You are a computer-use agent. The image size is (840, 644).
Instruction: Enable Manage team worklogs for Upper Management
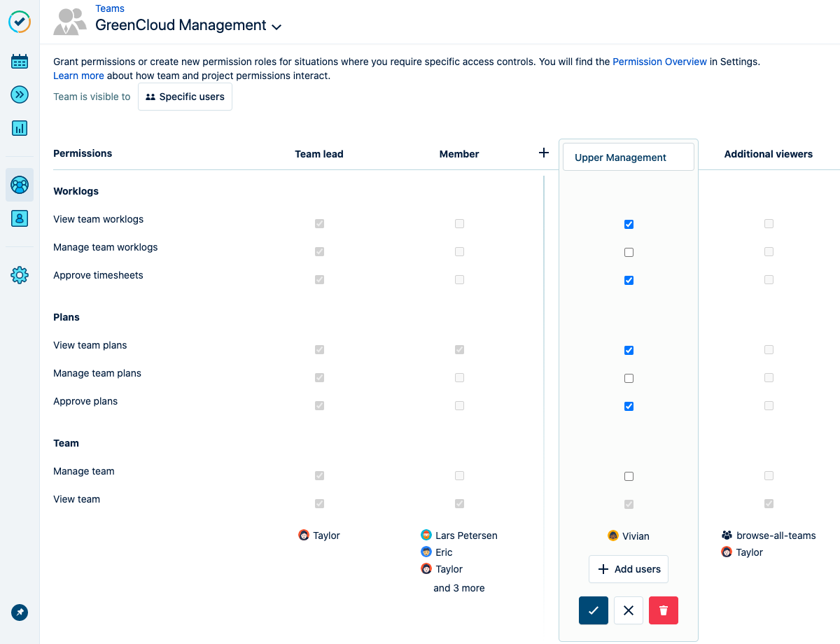[x=629, y=252]
